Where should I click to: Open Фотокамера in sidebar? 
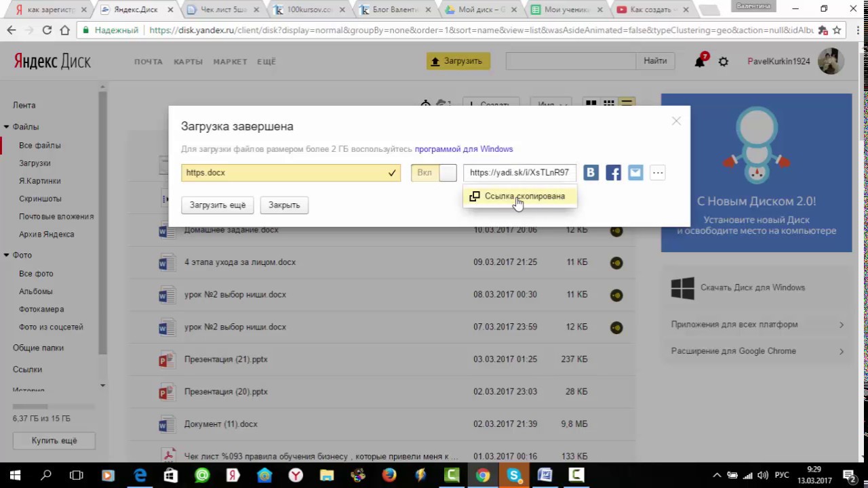pyautogui.click(x=41, y=309)
